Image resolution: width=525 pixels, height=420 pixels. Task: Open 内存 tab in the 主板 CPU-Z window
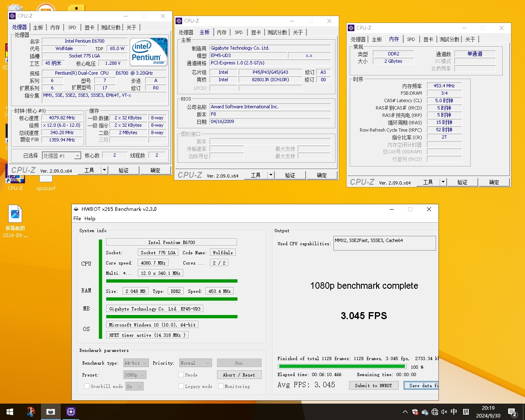(x=222, y=32)
